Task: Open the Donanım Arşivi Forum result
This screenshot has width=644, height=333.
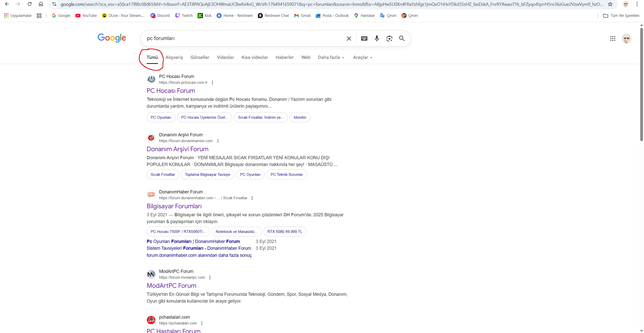Action: (177, 149)
